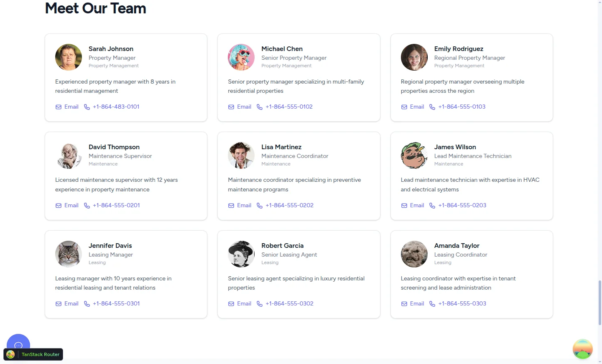This screenshot has width=602, height=364.
Task: Click the phone icon on Sarah Johnson's card
Action: pyautogui.click(x=87, y=107)
